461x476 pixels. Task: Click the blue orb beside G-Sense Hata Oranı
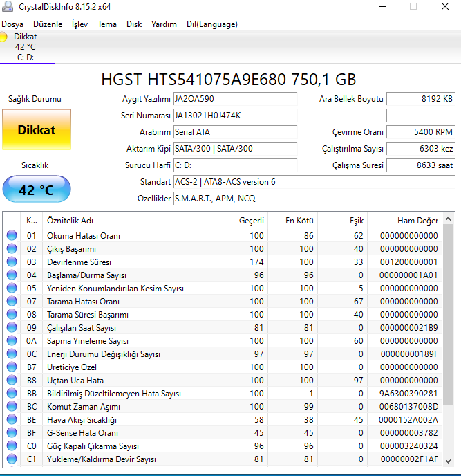(x=12, y=433)
